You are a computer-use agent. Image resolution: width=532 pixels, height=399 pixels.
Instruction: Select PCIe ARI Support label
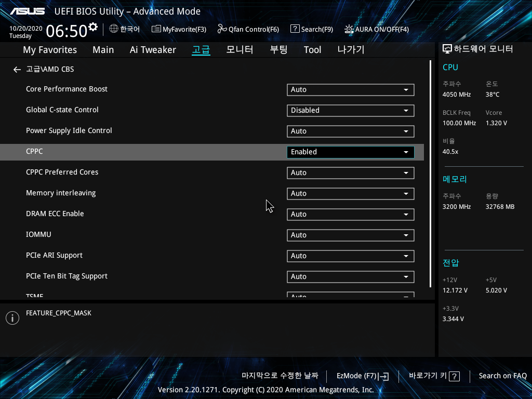pyautogui.click(x=54, y=256)
